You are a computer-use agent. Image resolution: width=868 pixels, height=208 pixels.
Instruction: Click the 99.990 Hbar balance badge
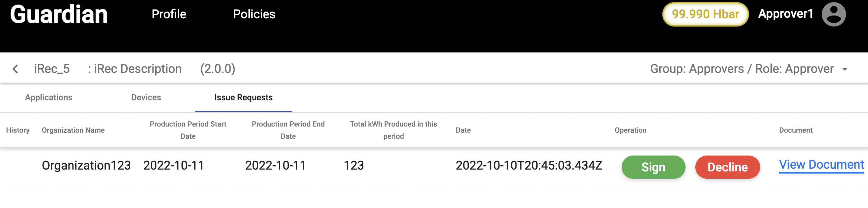click(x=705, y=14)
